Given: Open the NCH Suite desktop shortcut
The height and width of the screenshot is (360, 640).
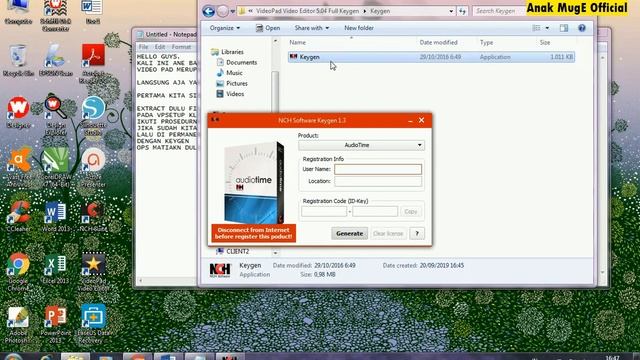Looking at the screenshot, I should tap(93, 216).
